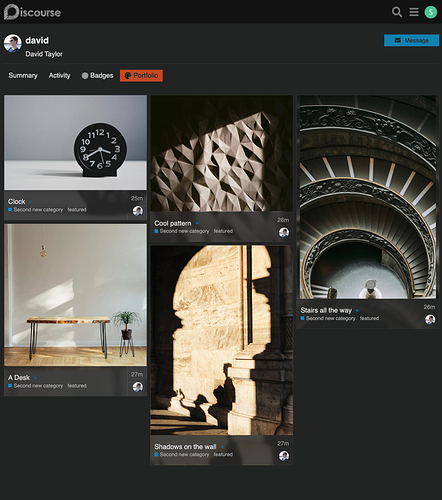This screenshot has height=500, width=442.
Task: Open the spiral staircase photo thumbnail
Action: [368, 197]
